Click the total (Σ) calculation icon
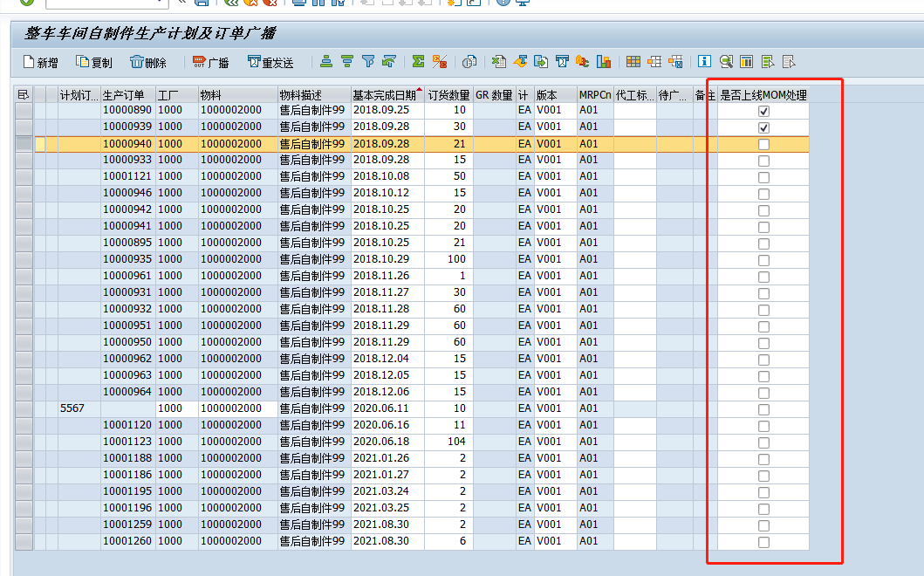This screenshot has height=576, width=924. [416, 61]
